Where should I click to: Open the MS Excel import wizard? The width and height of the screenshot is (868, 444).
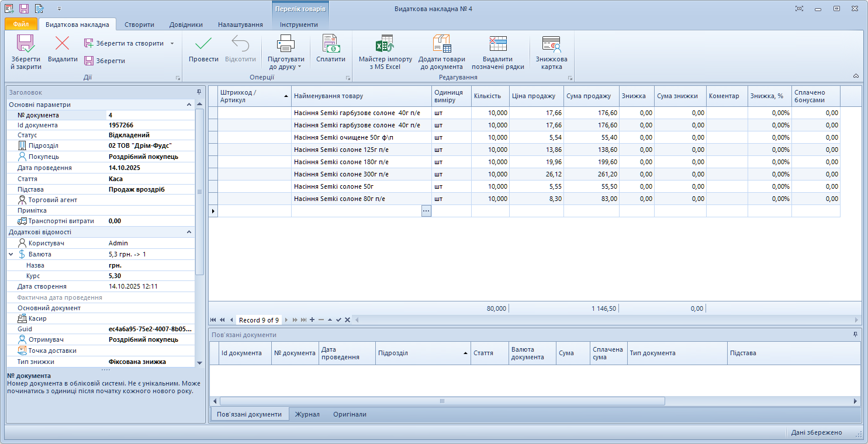385,44
